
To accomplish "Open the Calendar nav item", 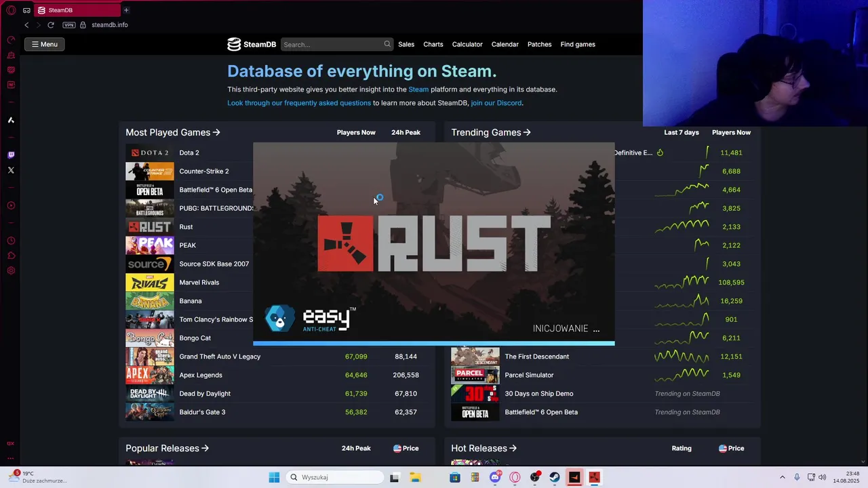I will (505, 45).
